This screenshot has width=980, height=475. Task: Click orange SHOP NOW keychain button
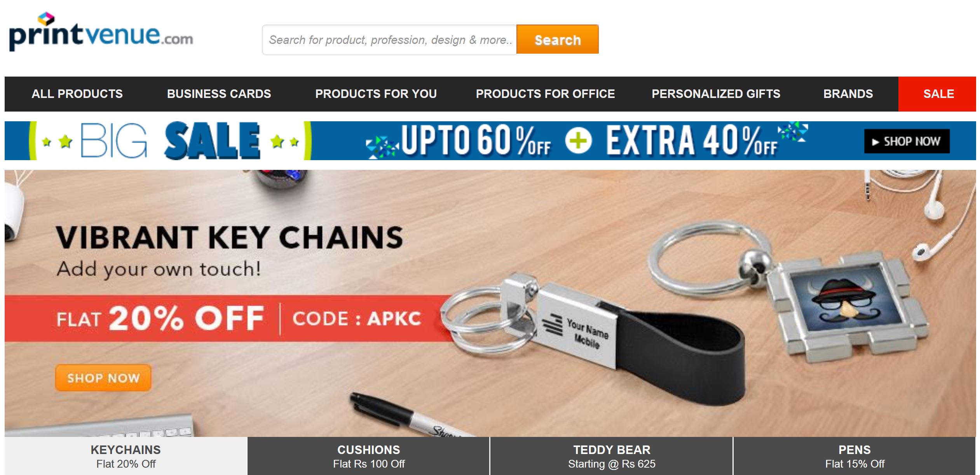[103, 377]
